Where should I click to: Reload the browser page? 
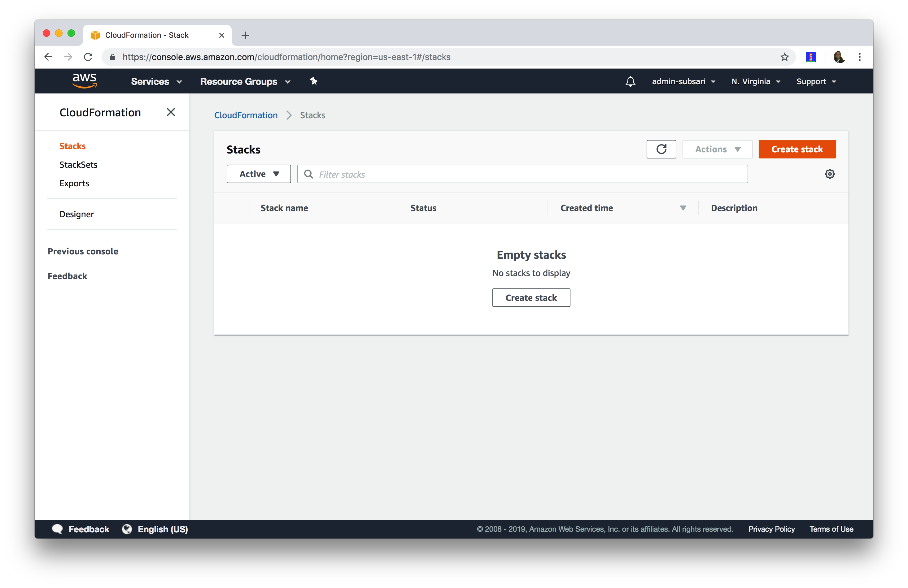88,57
